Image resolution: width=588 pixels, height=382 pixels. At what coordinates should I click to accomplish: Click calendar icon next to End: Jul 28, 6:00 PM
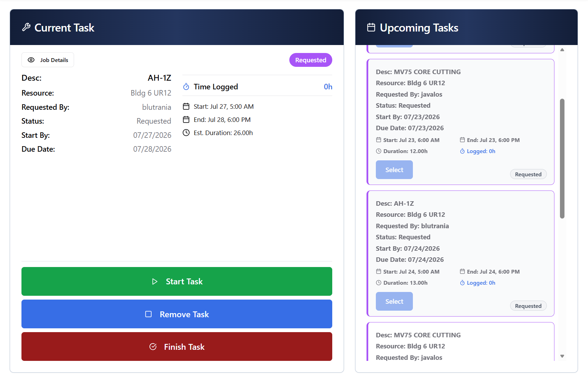pyautogui.click(x=186, y=119)
